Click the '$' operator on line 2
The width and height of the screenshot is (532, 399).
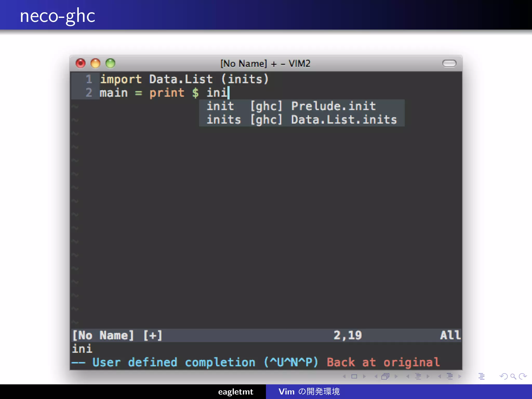pos(195,93)
